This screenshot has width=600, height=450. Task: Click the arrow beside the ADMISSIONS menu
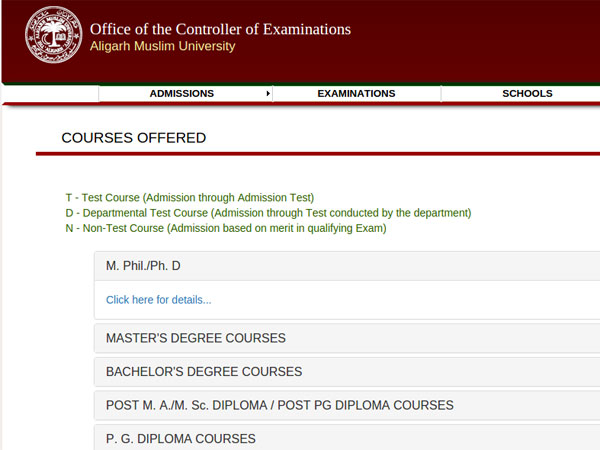tap(268, 94)
